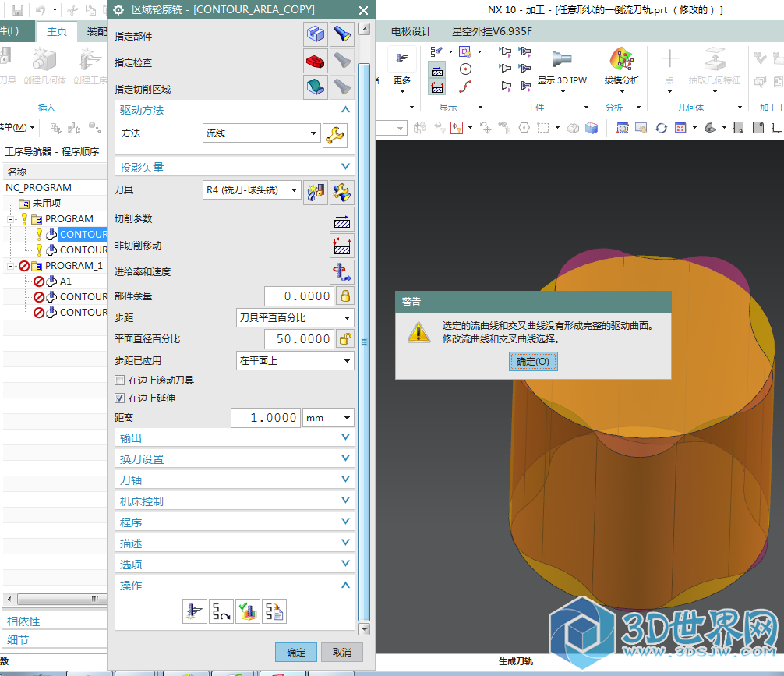Open the 细节 panel section
Image resolution: width=784 pixels, height=676 pixels.
tap(18, 640)
